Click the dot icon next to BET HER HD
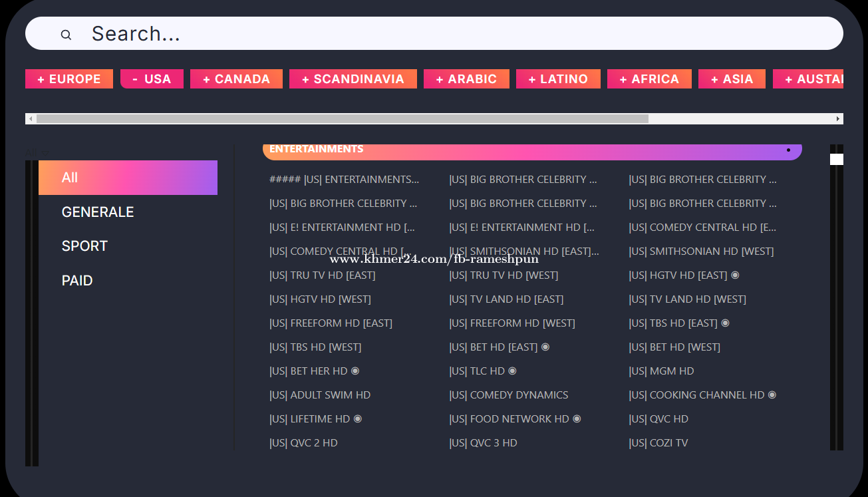This screenshot has width=868, height=497. pos(355,371)
